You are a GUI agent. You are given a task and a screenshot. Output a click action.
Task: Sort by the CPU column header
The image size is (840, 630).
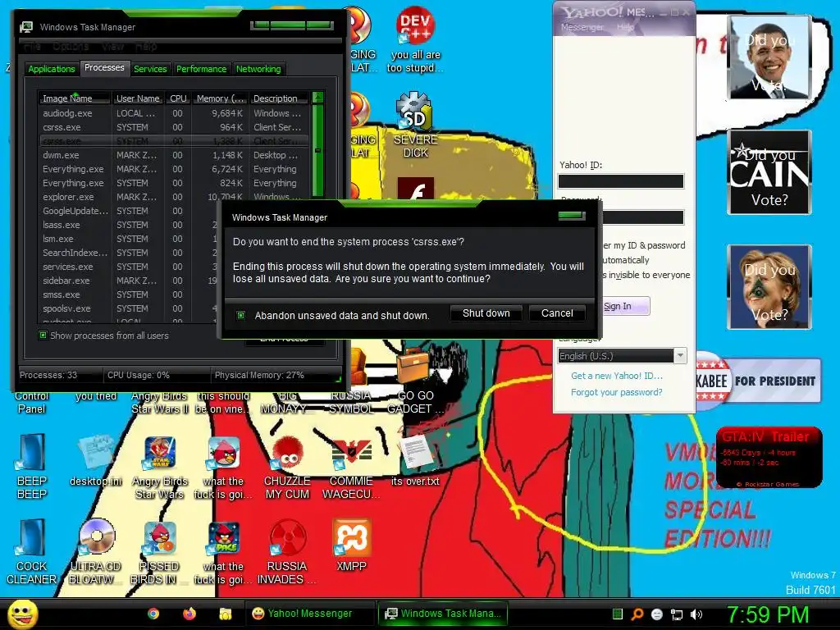pos(178,98)
